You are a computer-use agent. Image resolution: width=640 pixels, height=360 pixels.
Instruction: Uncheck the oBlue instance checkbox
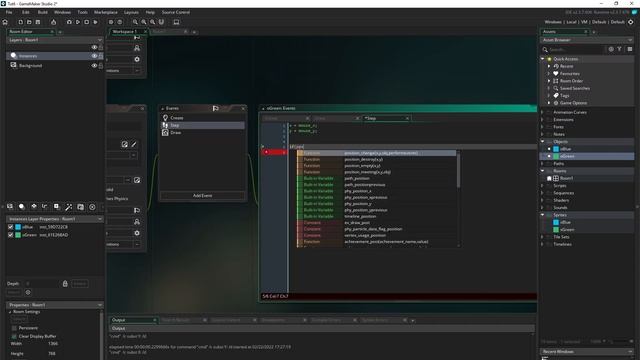tap(11, 227)
